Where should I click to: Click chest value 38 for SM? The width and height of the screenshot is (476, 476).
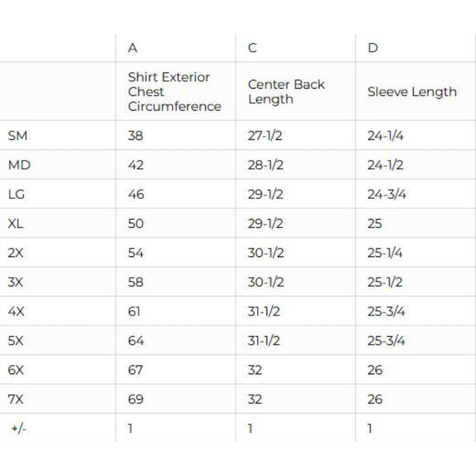coord(135,135)
